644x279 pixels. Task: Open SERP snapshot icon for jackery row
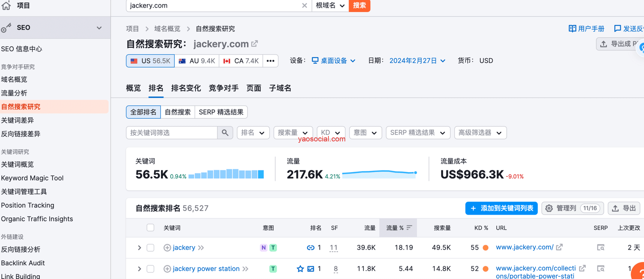[601, 248]
